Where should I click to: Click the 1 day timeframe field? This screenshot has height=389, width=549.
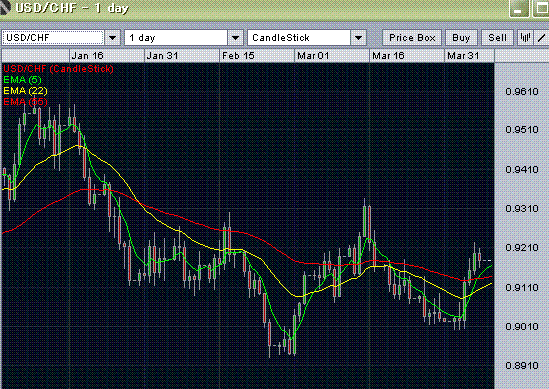tap(176, 37)
